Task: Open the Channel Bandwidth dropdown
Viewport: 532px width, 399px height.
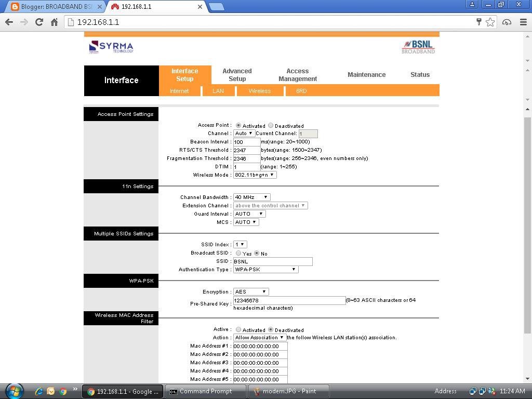Action: (251, 197)
